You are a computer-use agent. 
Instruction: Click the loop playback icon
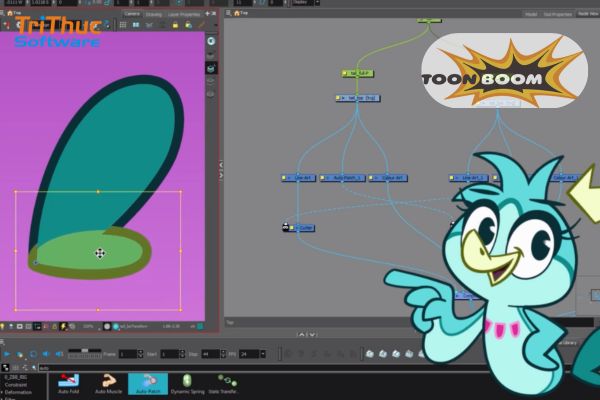33,354
